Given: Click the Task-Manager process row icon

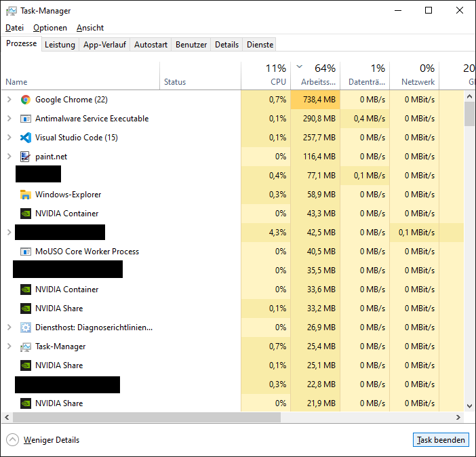Looking at the screenshot, I should (26, 346).
